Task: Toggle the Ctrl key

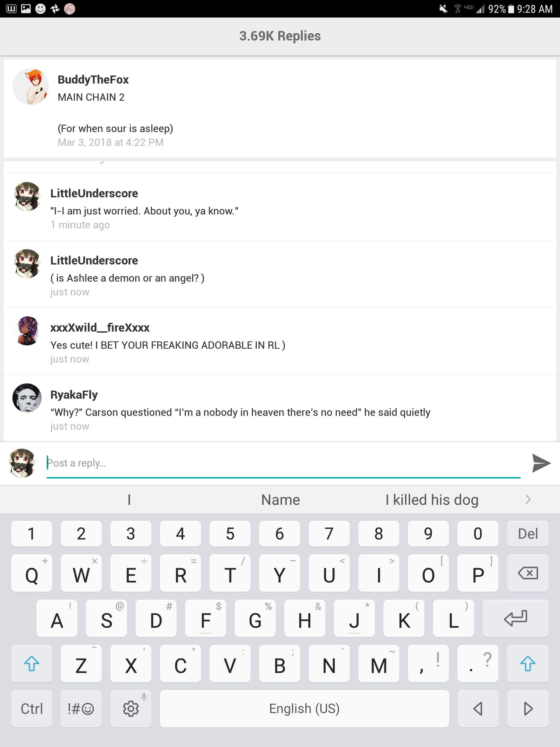Action: click(31, 708)
